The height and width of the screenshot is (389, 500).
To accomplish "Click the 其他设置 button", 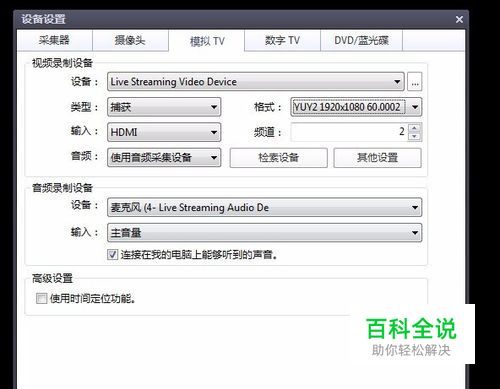I will click(x=377, y=158).
